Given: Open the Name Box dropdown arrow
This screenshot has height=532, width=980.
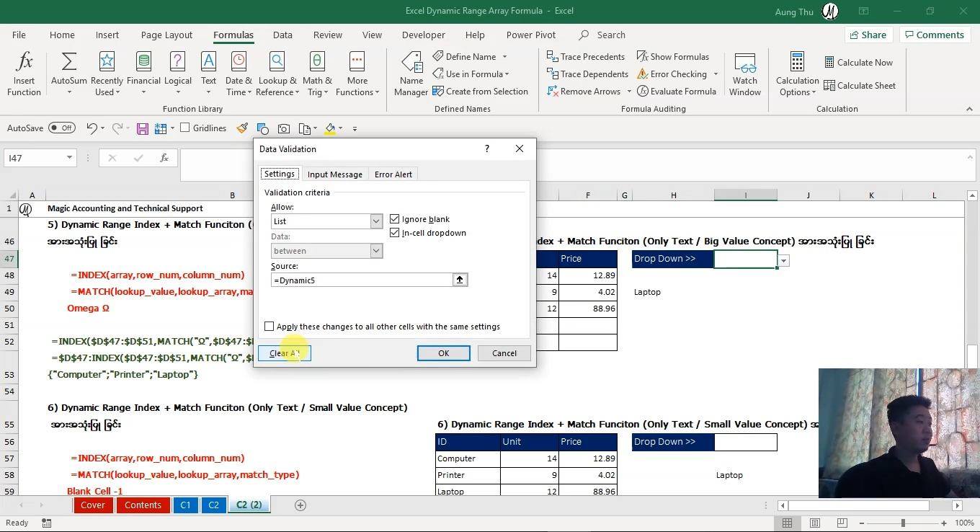Looking at the screenshot, I should click(69, 158).
